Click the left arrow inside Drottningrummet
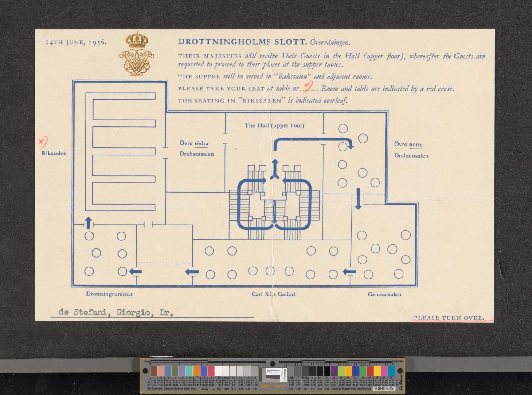The height and width of the screenshot is (395, 532). click(x=135, y=271)
